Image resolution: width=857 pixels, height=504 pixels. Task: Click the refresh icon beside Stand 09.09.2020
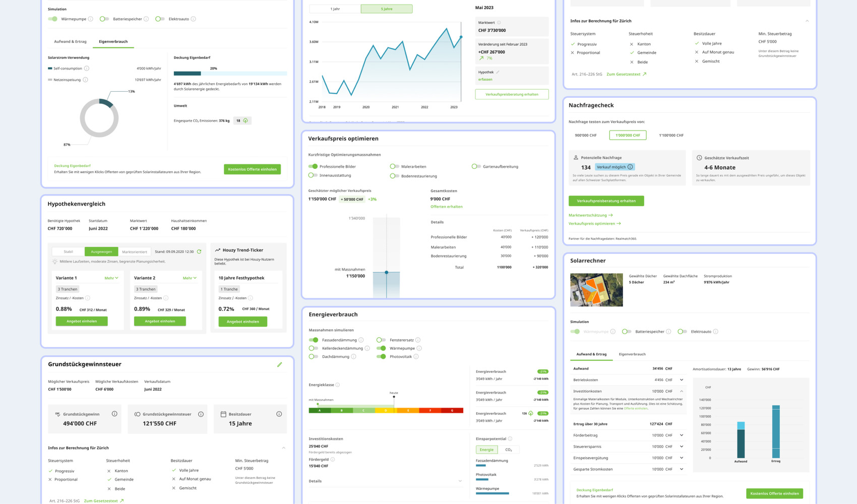tap(199, 251)
